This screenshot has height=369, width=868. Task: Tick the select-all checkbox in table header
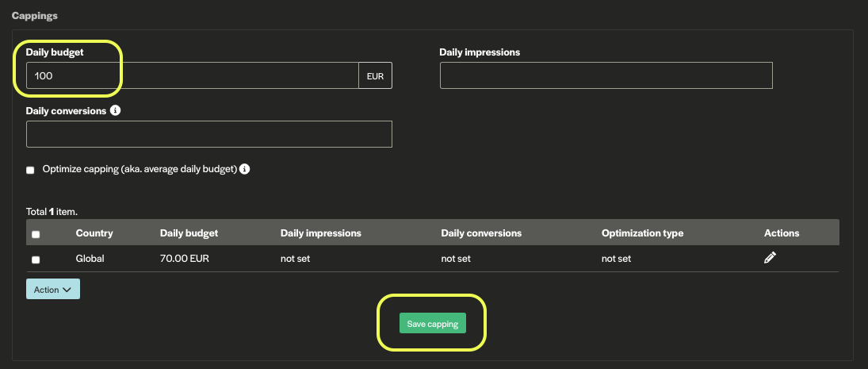36,234
